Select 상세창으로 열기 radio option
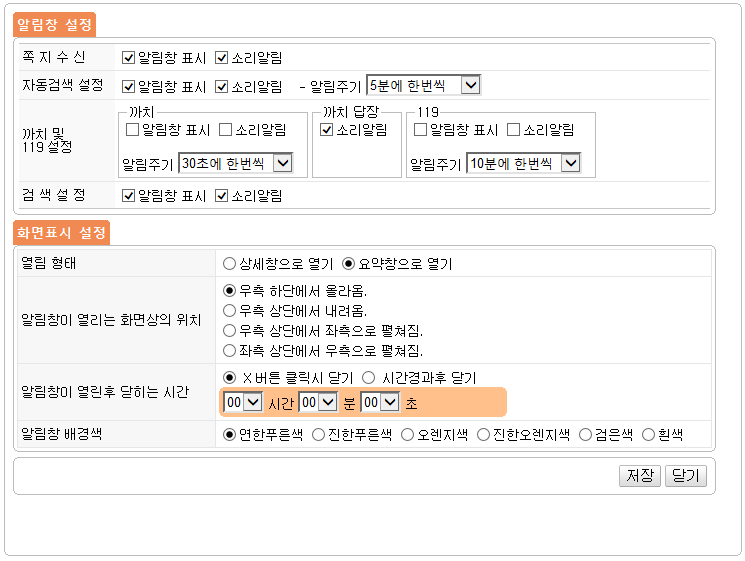This screenshot has width=745, height=561. (230, 264)
